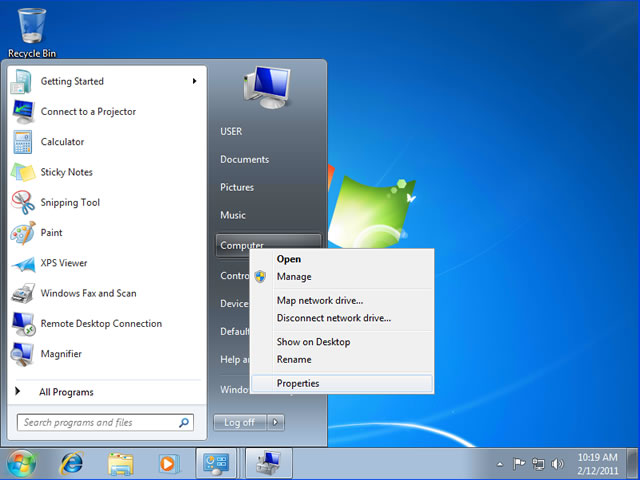Open Windows Fax and Scan icon
Viewport: 640px width, 480px height.
click(23, 293)
